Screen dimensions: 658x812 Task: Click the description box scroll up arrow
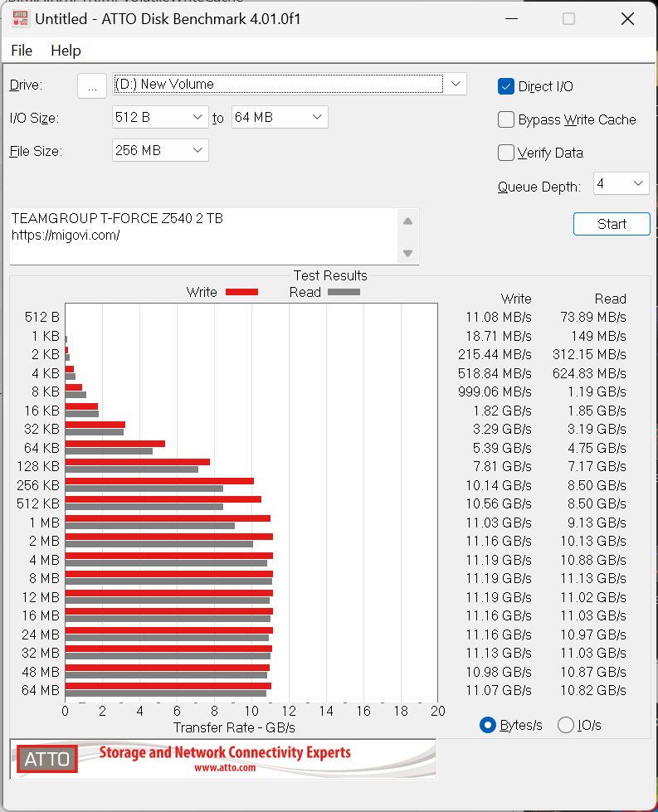coord(407,221)
